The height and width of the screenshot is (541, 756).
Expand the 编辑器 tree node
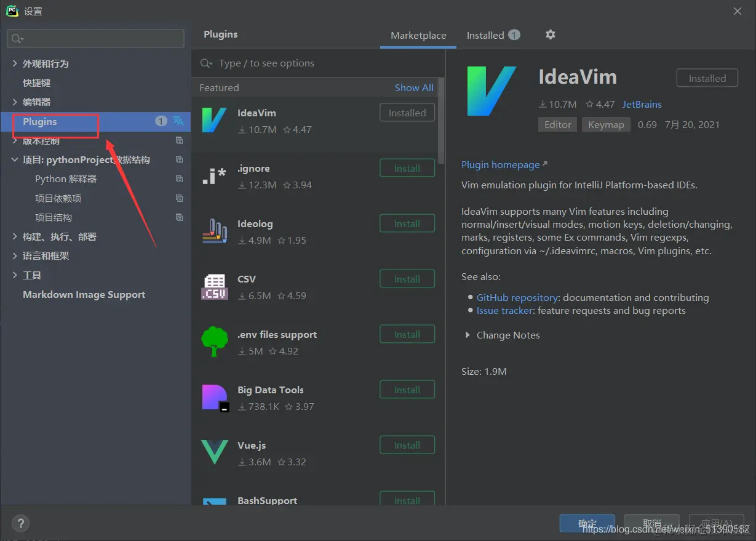15,102
